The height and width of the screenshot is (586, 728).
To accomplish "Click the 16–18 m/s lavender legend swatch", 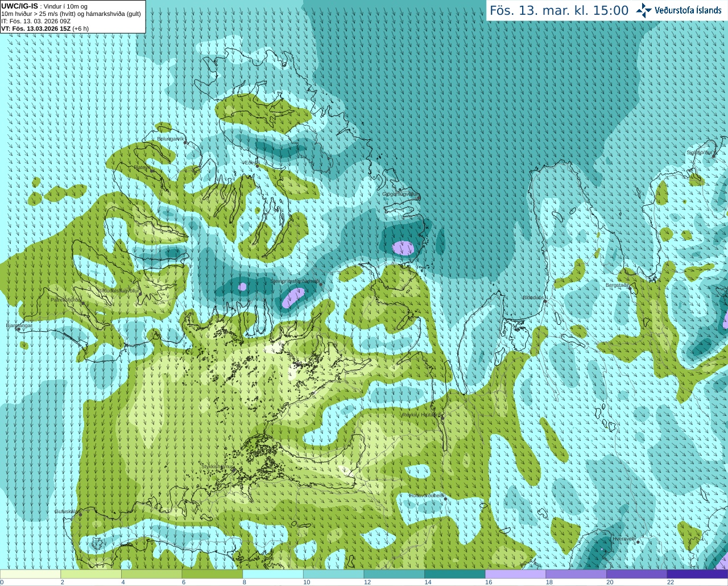I will [x=515, y=574].
